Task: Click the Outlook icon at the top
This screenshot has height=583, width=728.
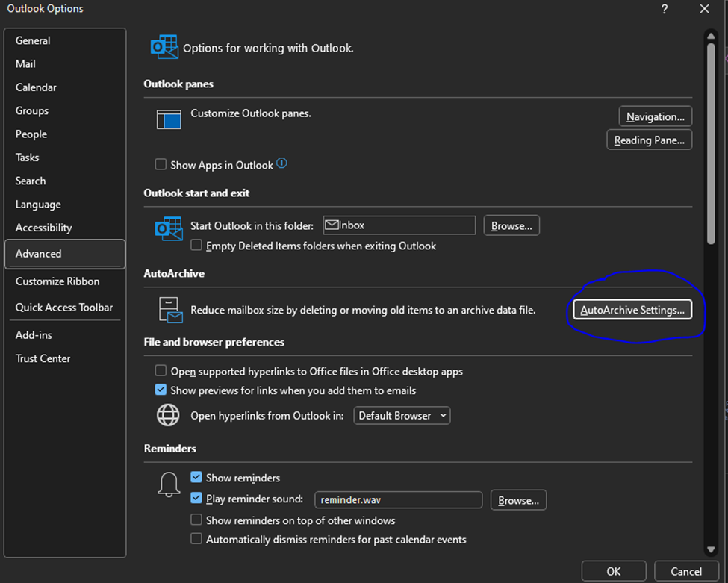Action: pos(164,46)
